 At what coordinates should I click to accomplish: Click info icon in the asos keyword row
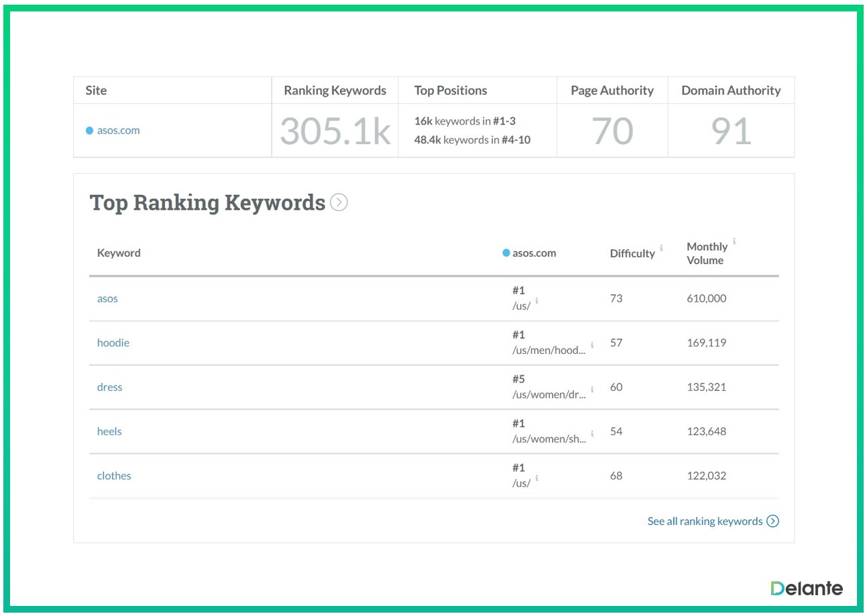tap(537, 301)
